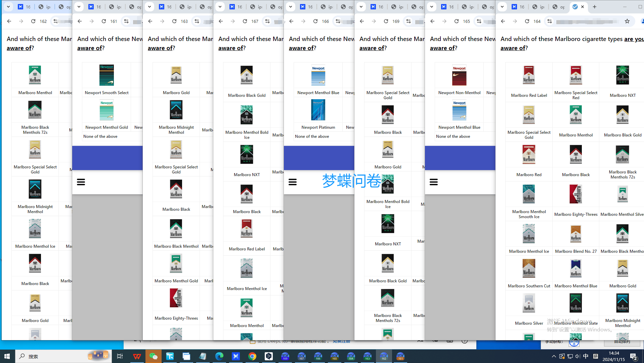Viewport: 644px width, 363px height.
Task: Expand tab search dropdown in 165 window
Action: point(432,7)
